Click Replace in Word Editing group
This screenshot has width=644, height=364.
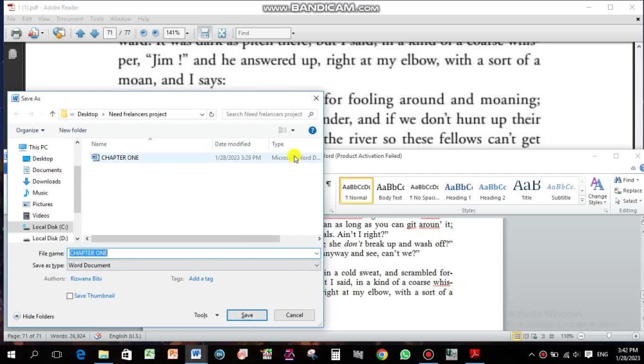(x=628, y=191)
